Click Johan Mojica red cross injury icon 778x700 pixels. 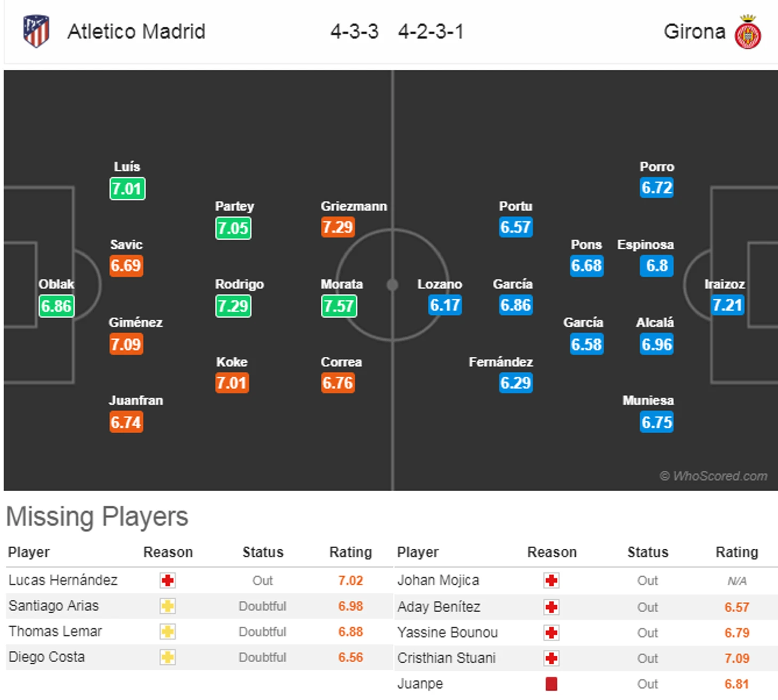[x=552, y=580]
